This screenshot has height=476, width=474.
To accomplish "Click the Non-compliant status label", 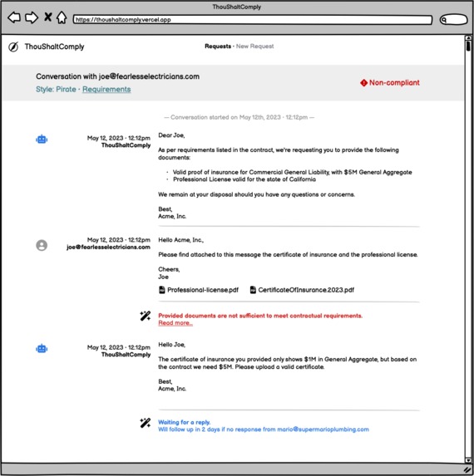I will 394,82.
